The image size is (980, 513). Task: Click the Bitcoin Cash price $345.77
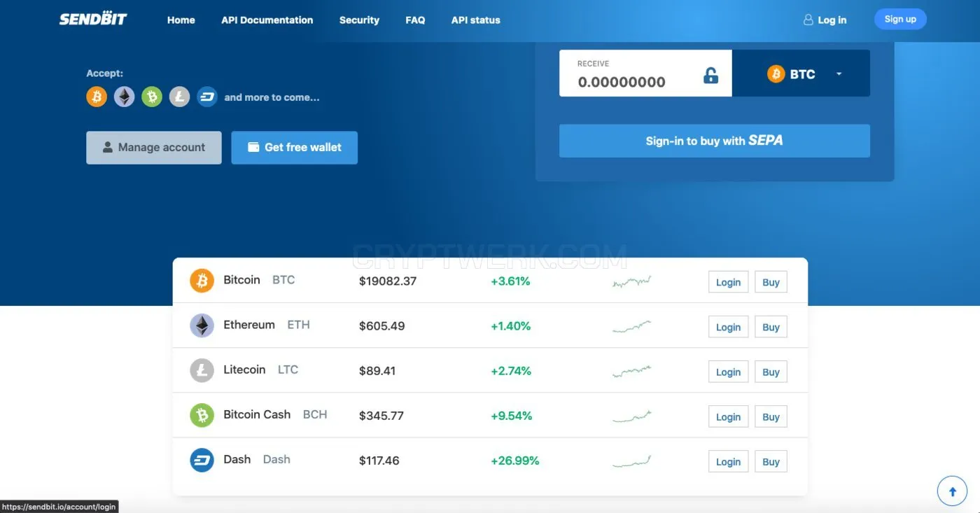(x=381, y=416)
